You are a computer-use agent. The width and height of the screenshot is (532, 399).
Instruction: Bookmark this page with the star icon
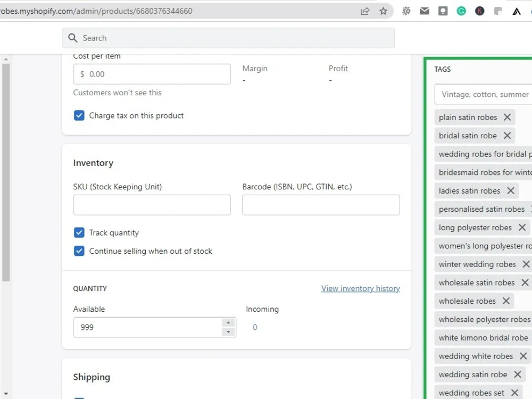pyautogui.click(x=383, y=11)
